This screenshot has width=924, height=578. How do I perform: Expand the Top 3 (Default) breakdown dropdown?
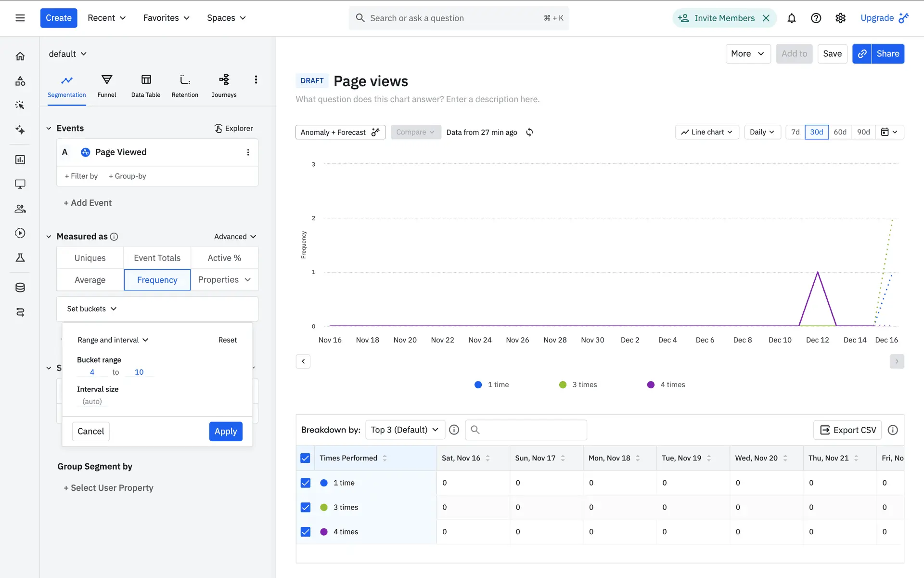click(x=404, y=430)
